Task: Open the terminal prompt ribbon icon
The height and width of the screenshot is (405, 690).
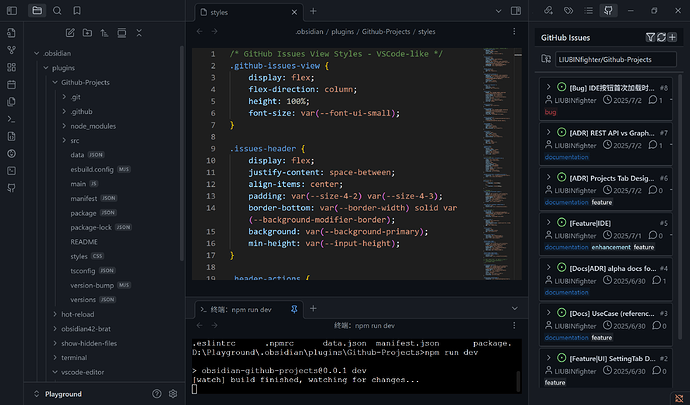Action: 11,119
